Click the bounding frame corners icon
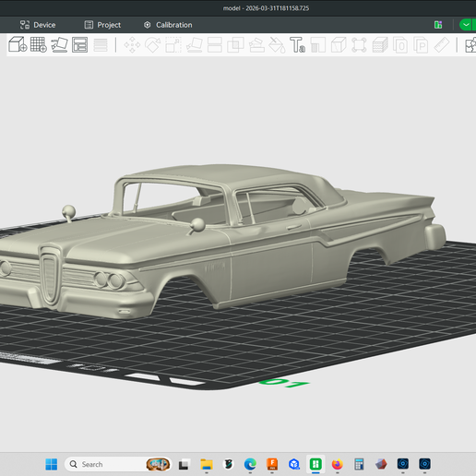 [x=359, y=45]
